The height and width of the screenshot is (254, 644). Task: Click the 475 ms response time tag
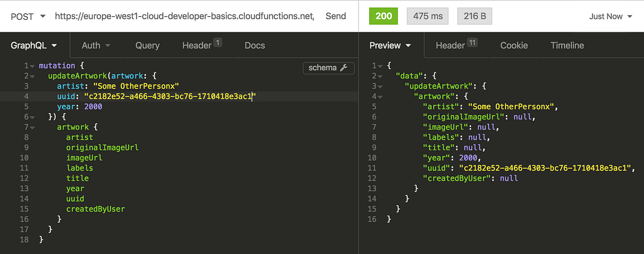point(428,16)
